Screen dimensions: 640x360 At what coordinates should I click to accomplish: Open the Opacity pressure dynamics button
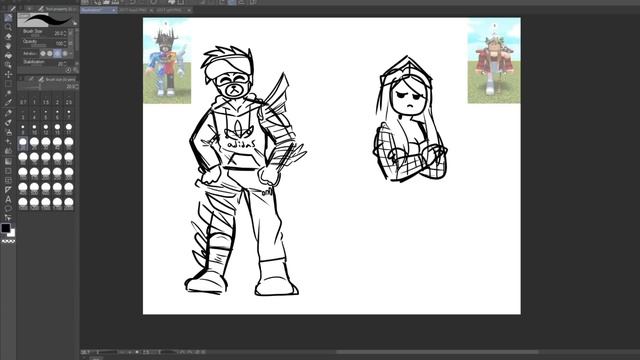pos(71,43)
